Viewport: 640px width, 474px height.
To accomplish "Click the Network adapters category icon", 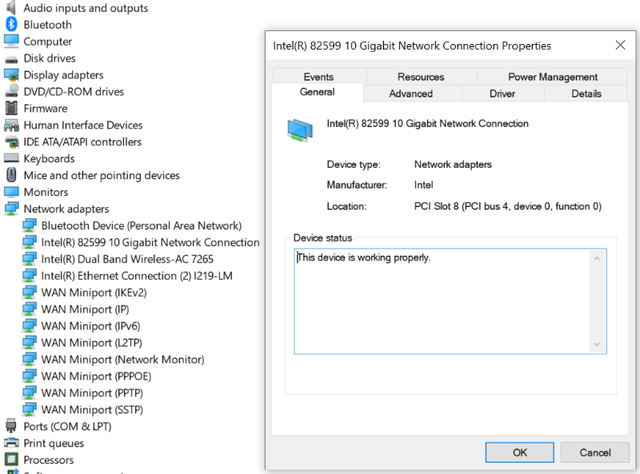I will [11, 208].
